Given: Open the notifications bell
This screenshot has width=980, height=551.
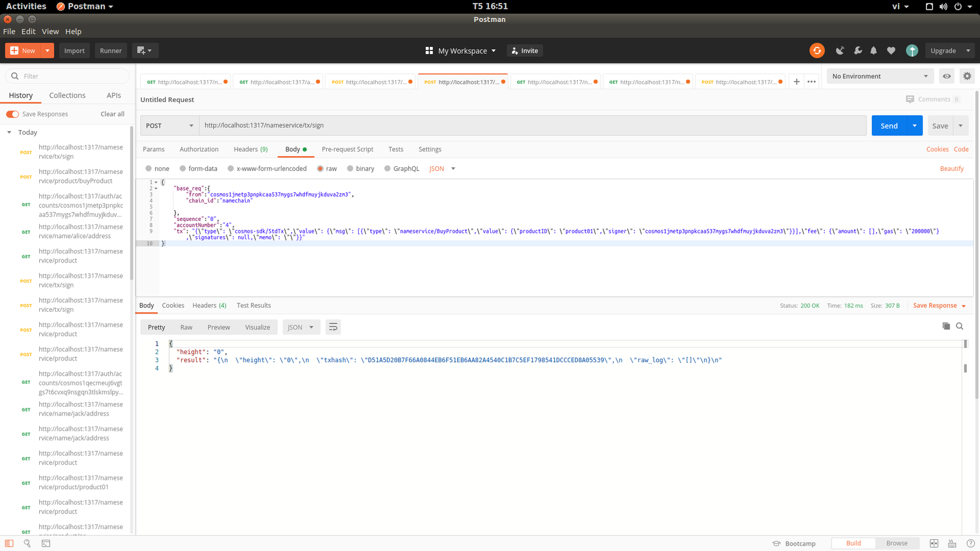Looking at the screenshot, I should 874,50.
